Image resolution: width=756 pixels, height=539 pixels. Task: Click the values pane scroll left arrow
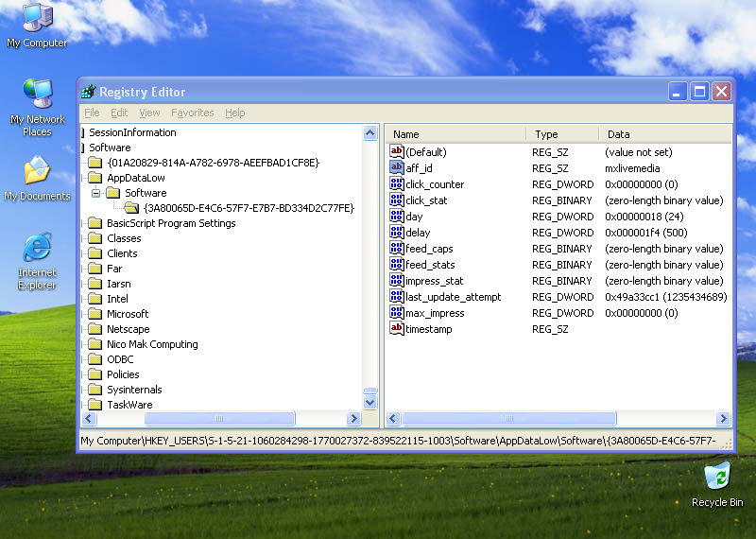[393, 418]
